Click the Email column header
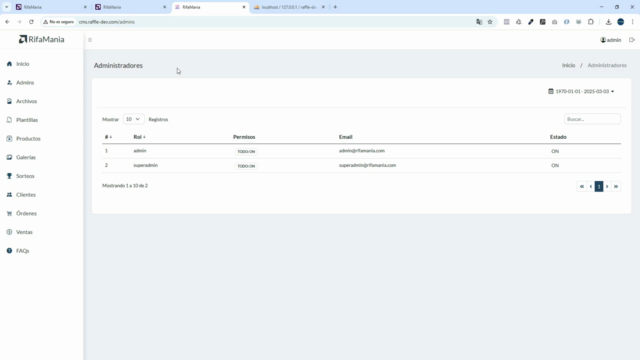Image resolution: width=640 pixels, height=360 pixels. (x=345, y=137)
